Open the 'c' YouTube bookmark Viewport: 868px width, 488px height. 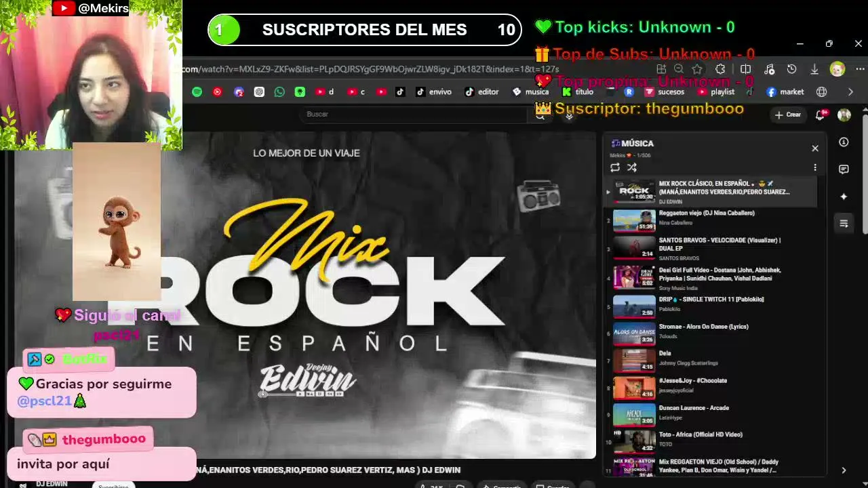pyautogui.click(x=356, y=92)
